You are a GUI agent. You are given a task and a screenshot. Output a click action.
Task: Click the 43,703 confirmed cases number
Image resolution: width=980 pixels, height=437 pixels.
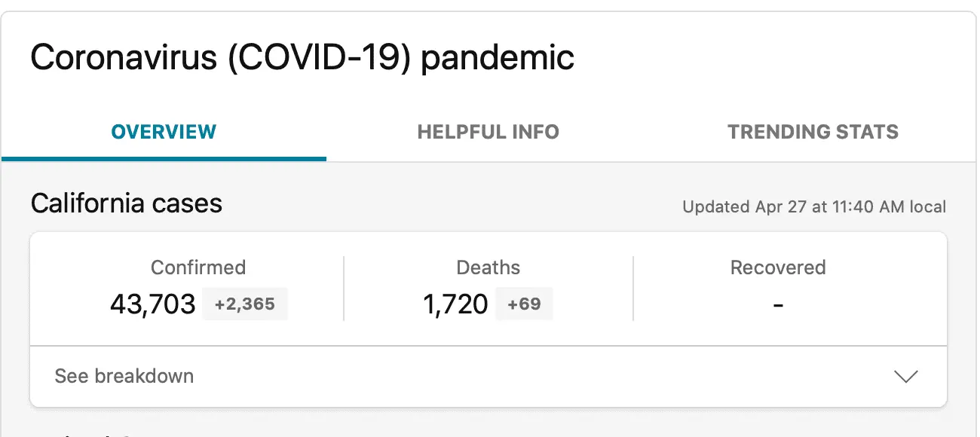(152, 304)
